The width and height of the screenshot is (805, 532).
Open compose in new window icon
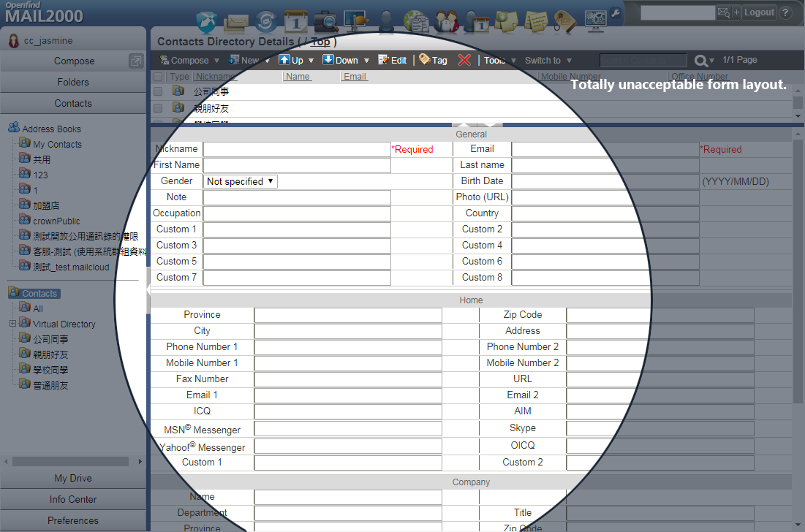[x=136, y=61]
